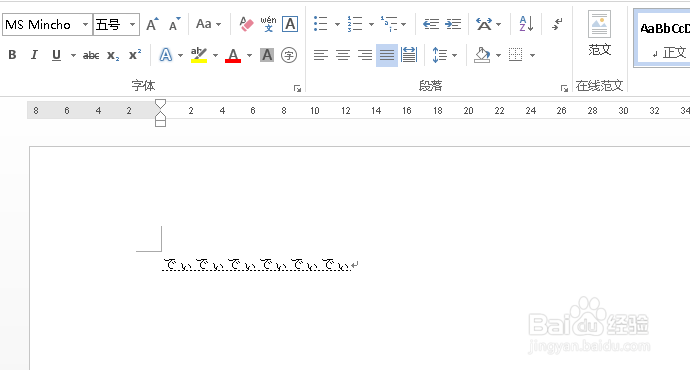Open line spacing options
Image resolution: width=690 pixels, height=370 pixels.
[439, 55]
